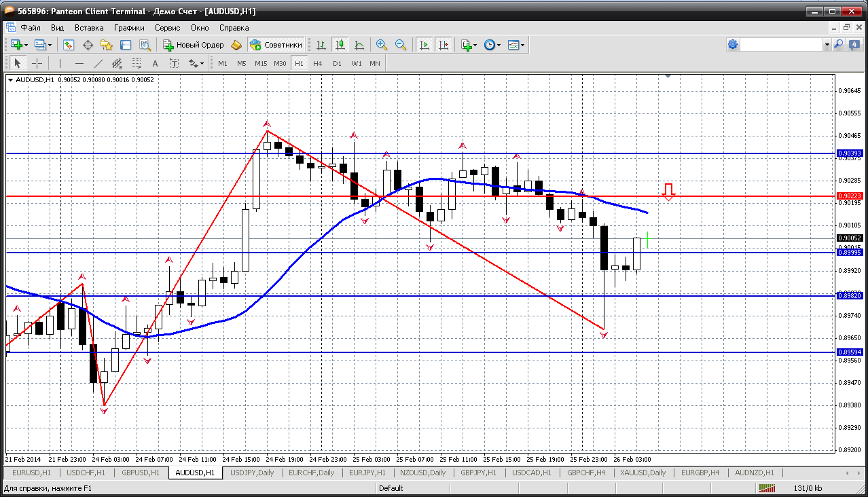
Task: Toggle Auto Scroll chart button
Action: (424, 45)
